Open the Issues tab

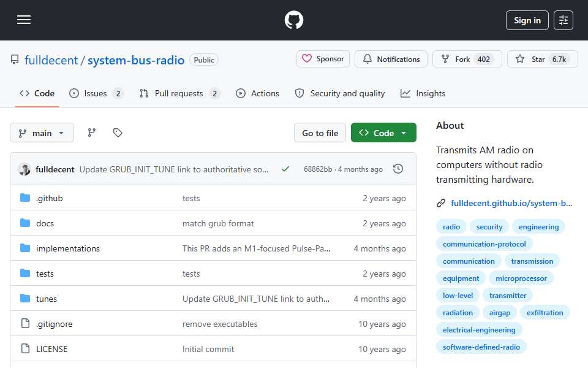point(96,93)
